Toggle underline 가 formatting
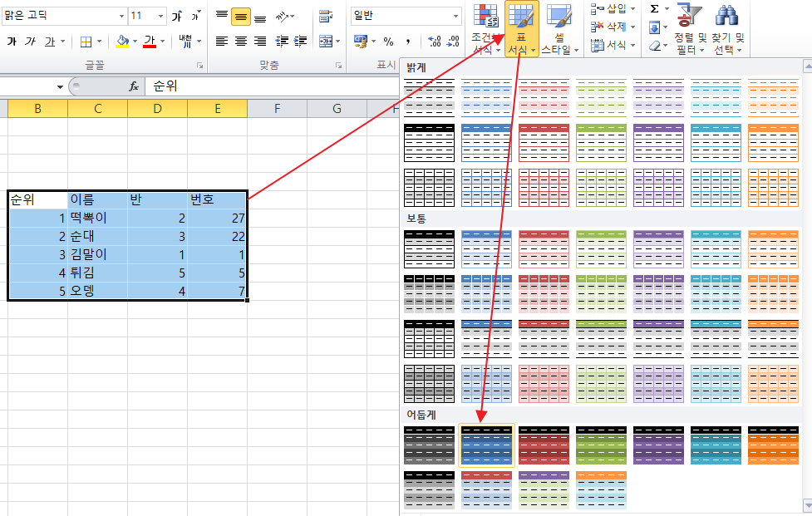This screenshot has height=516, width=812. click(50, 42)
